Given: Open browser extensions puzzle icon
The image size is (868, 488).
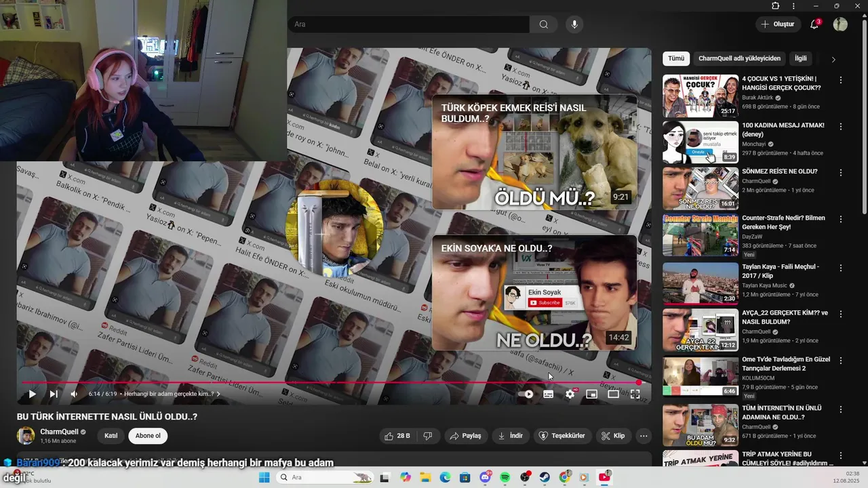Looking at the screenshot, I should point(776,6).
